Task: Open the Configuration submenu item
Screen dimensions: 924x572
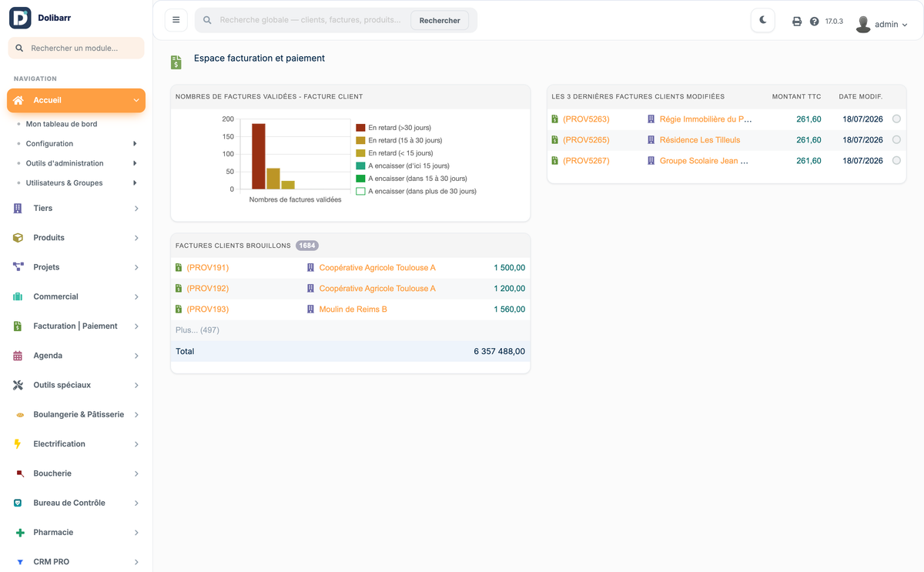Action: (49, 144)
